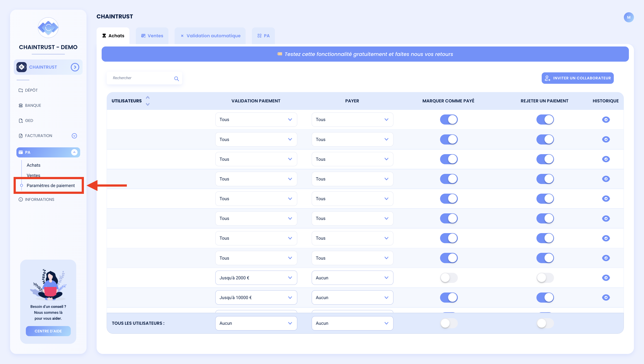Click the Rechercher search field
This screenshot has height=364, width=644.
point(141,78)
